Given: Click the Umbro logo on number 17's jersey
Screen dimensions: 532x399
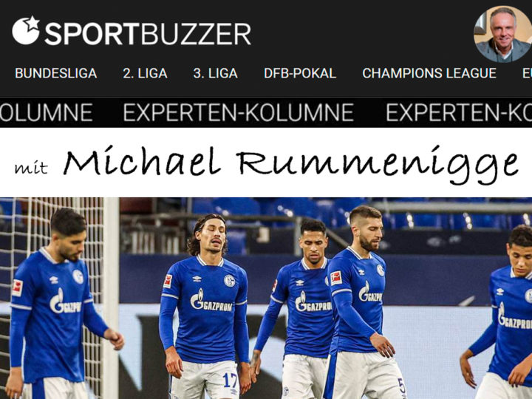Looking at the screenshot, I should pos(197,279).
